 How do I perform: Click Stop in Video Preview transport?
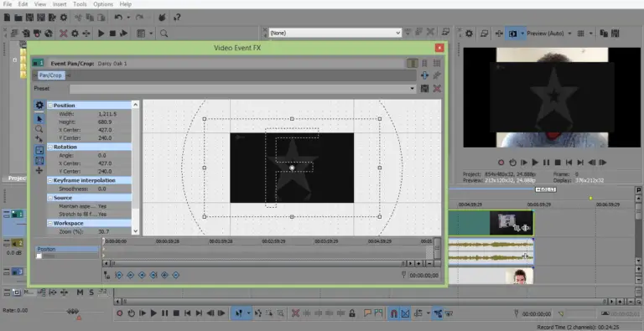click(x=558, y=163)
